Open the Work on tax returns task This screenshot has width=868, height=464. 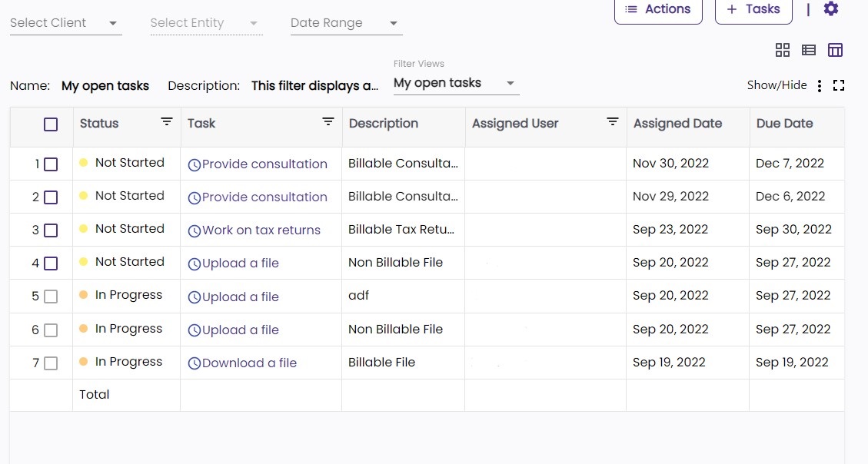point(261,230)
